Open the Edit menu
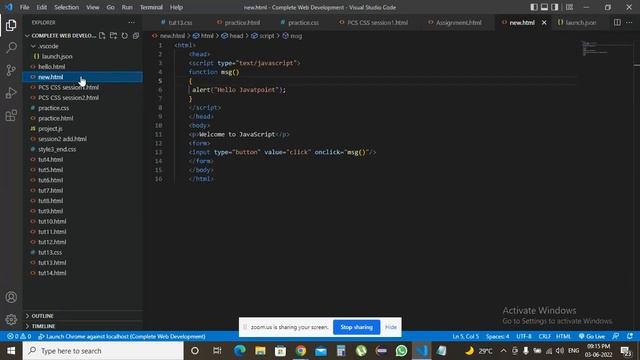This screenshot has width=640, height=360. point(42,7)
